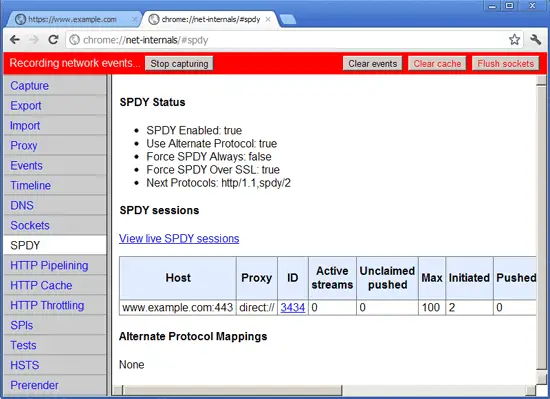This screenshot has height=399, width=550.
Task: View the Sockets section
Action: pyautogui.click(x=55, y=225)
